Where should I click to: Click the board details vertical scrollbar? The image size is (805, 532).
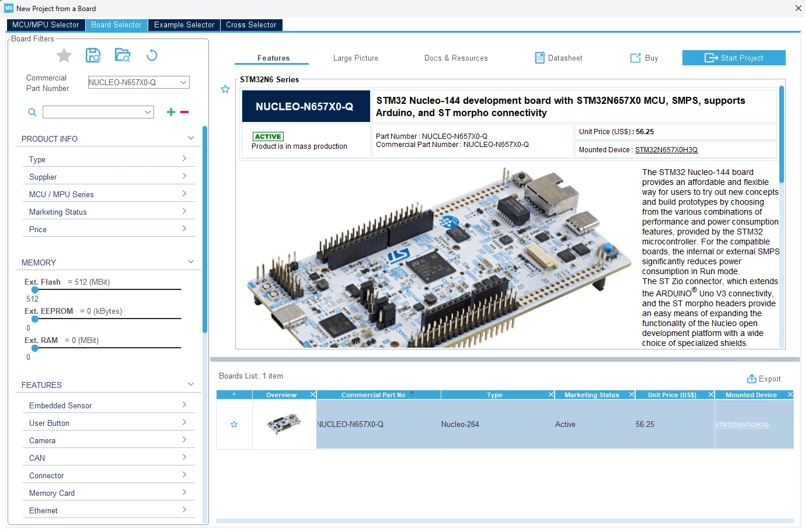coord(782,135)
